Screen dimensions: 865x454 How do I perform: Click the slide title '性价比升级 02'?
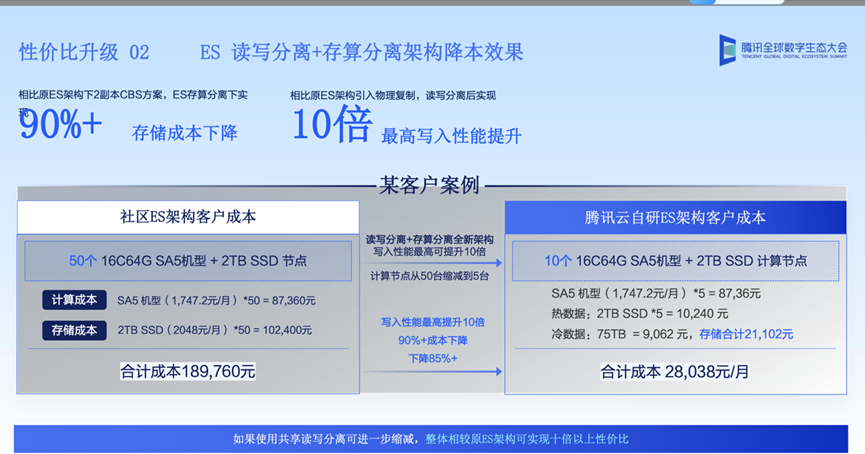(84, 52)
